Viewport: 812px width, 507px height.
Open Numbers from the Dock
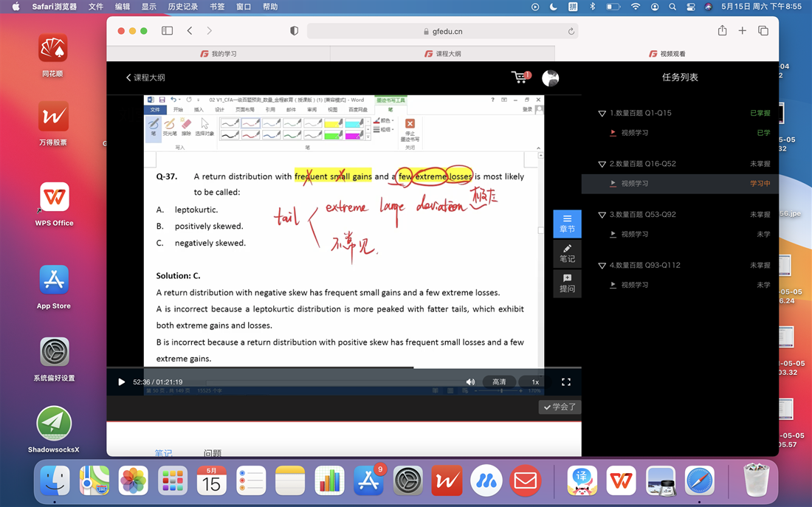point(329,480)
